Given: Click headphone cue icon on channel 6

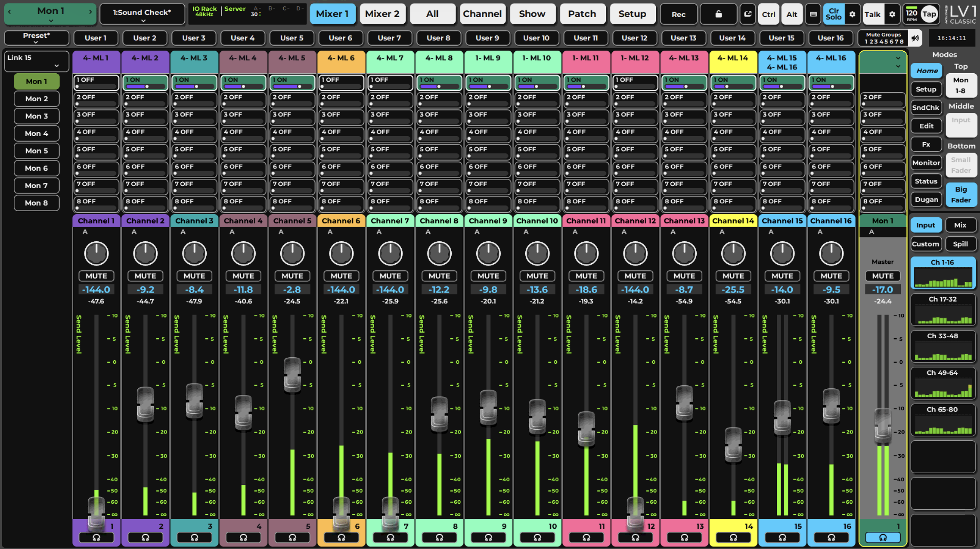Looking at the screenshot, I should [x=341, y=537].
